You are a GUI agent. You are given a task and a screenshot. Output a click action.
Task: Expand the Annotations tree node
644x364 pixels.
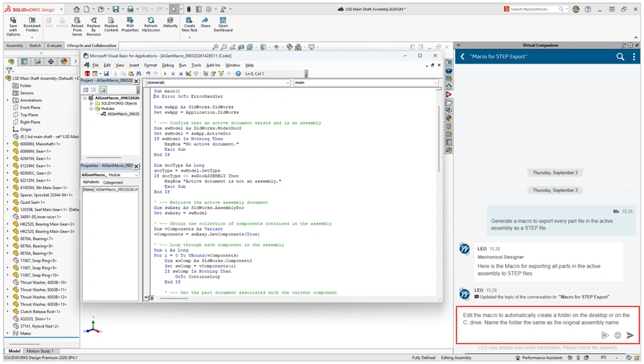point(7,100)
